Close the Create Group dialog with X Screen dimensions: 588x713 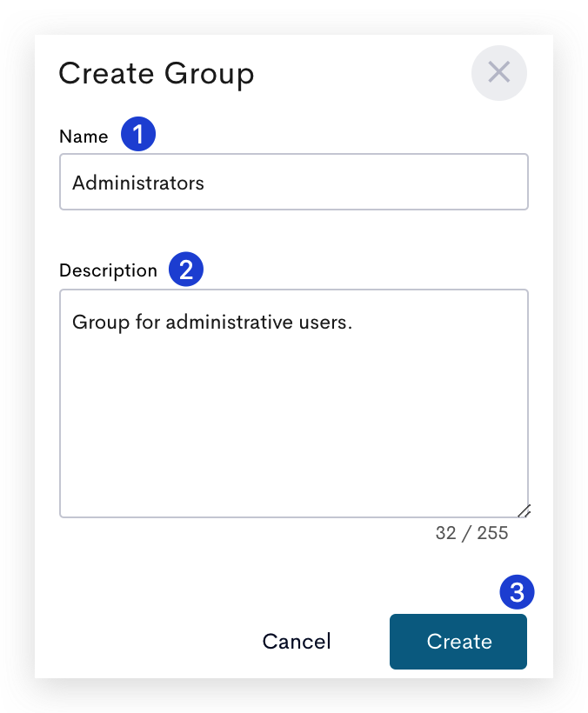tap(499, 73)
